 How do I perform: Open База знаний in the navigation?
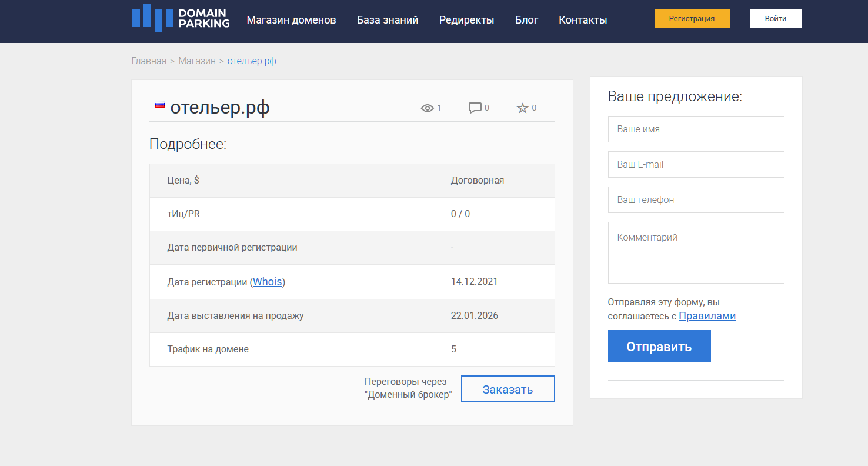tap(388, 20)
